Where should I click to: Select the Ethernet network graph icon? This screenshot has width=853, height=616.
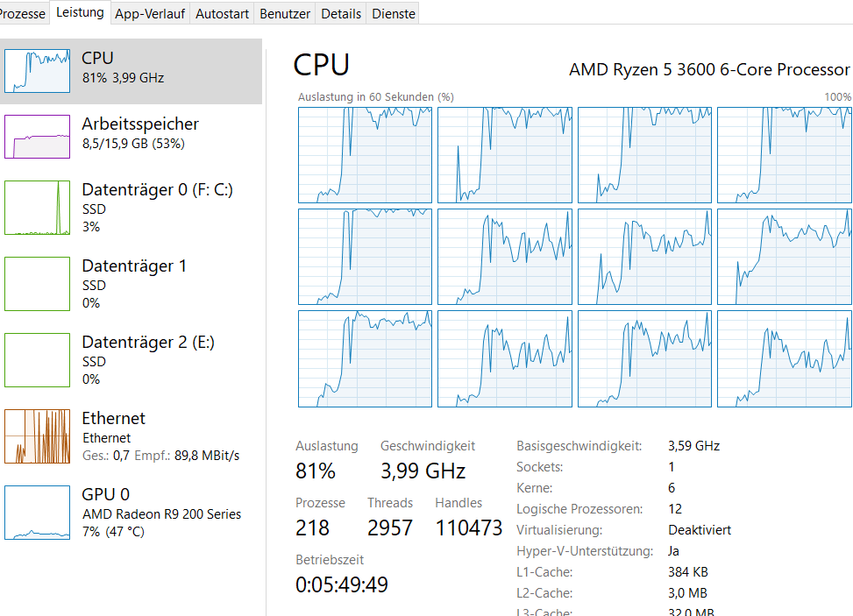(x=37, y=436)
